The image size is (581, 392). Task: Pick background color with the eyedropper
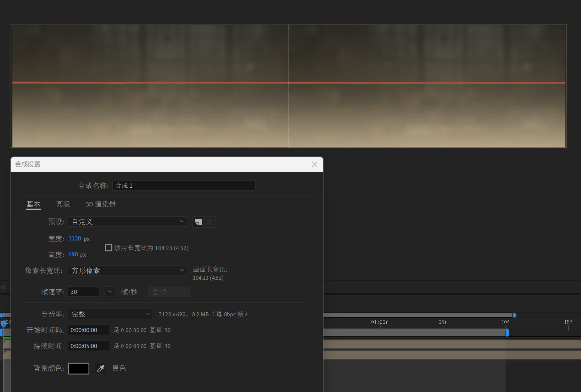(101, 369)
